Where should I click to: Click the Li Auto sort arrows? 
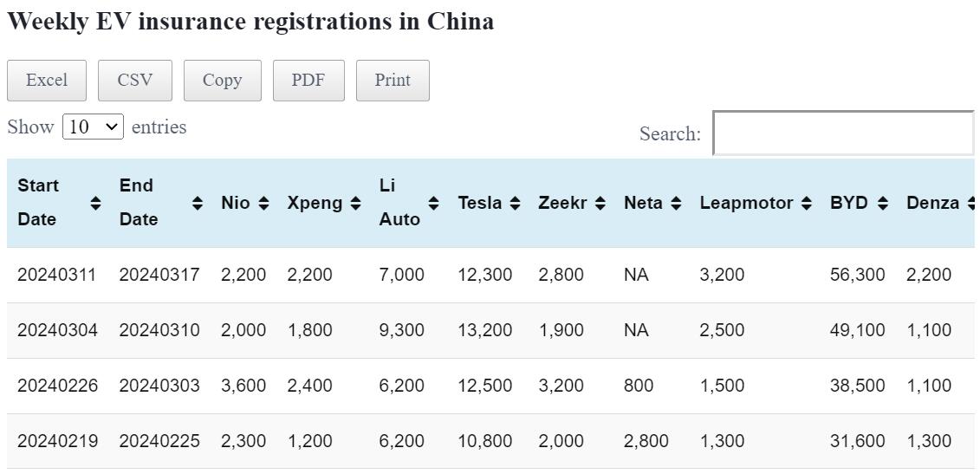click(x=435, y=203)
